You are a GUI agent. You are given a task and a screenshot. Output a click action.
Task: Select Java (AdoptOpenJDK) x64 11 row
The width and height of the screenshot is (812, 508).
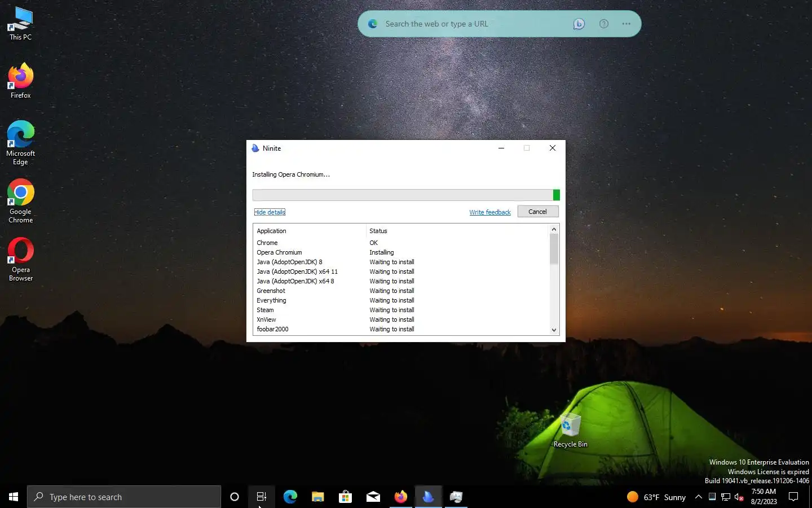(401, 271)
